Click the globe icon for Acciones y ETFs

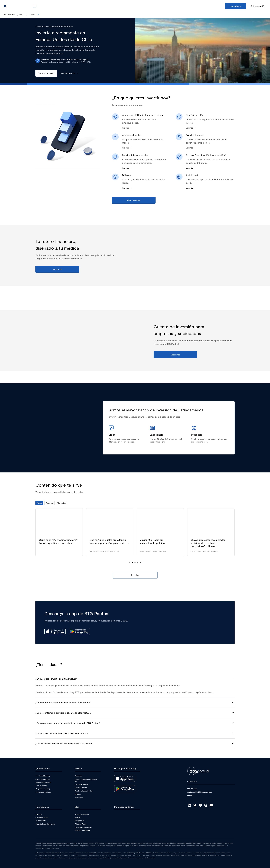click(x=115, y=117)
